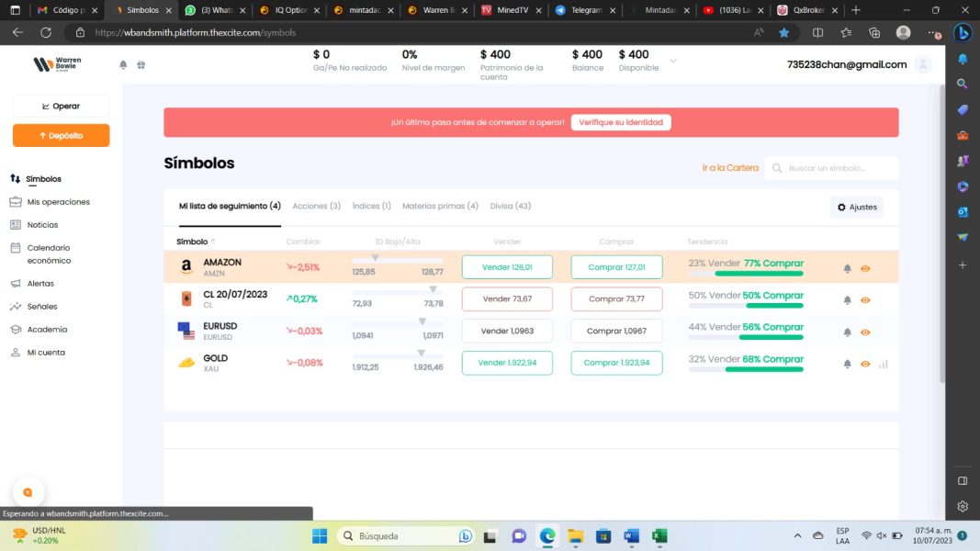Click GOLD buy/sell trend bar

[746, 369]
